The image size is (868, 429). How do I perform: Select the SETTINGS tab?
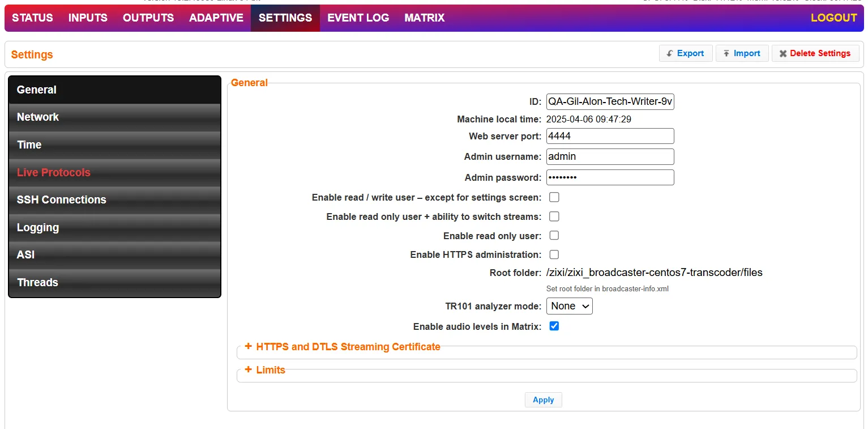(285, 18)
